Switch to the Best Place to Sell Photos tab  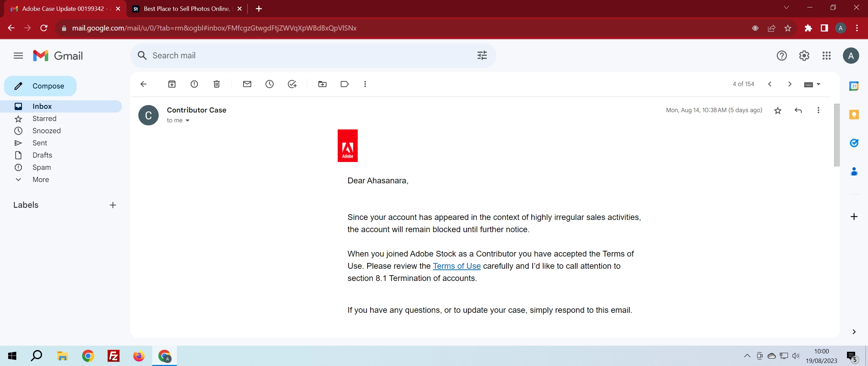click(186, 9)
